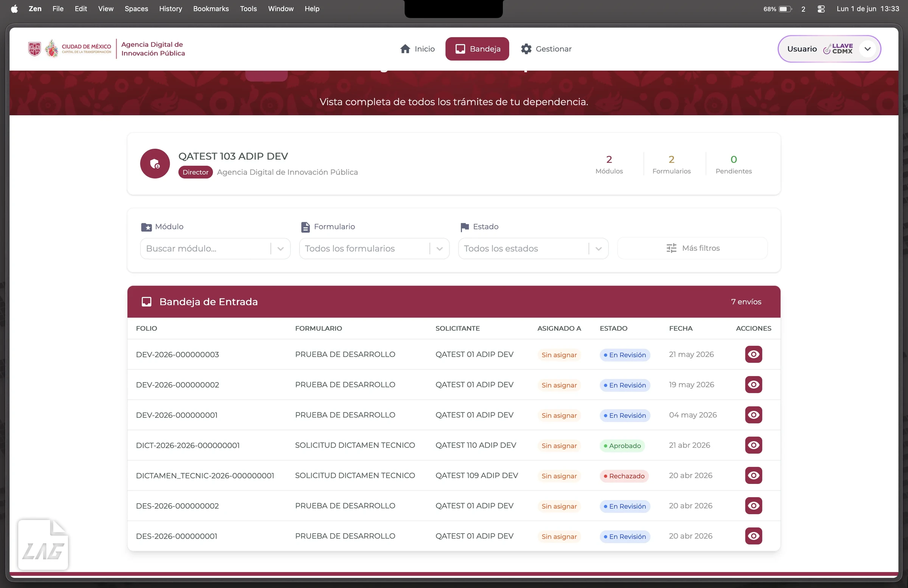
Task: Click the Formulario document icon
Action: coord(305,227)
